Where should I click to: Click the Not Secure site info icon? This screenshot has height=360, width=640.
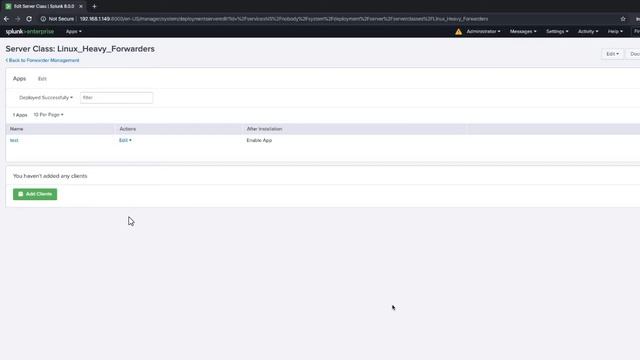(43, 19)
